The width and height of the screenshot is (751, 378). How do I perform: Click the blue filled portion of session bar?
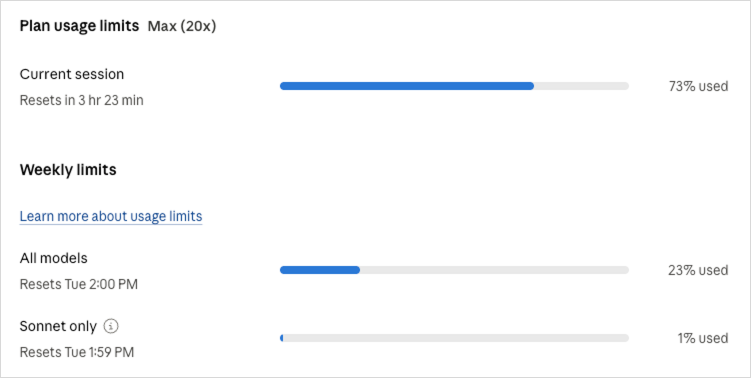click(x=407, y=86)
